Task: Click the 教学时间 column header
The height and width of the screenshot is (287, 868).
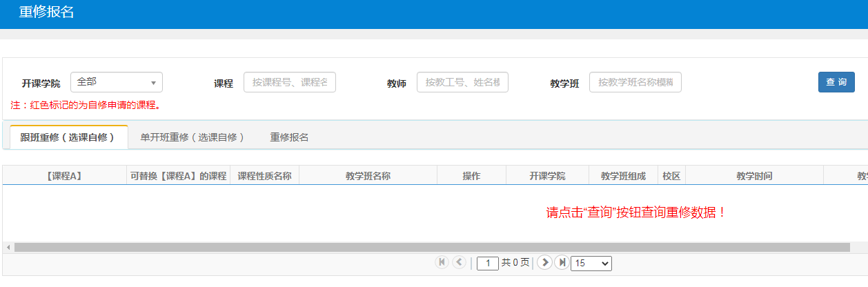Action: (753, 176)
